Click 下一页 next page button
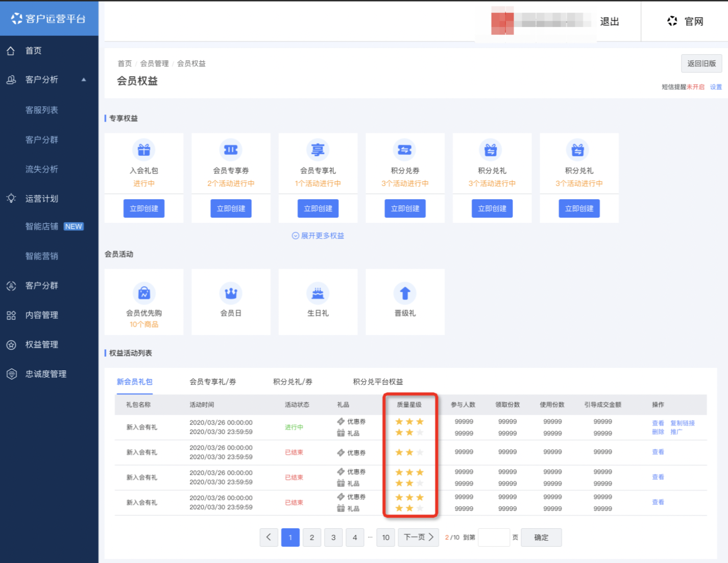 coord(419,537)
